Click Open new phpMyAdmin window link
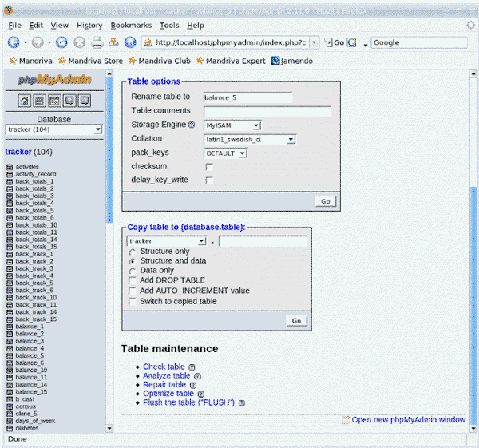 409,420
